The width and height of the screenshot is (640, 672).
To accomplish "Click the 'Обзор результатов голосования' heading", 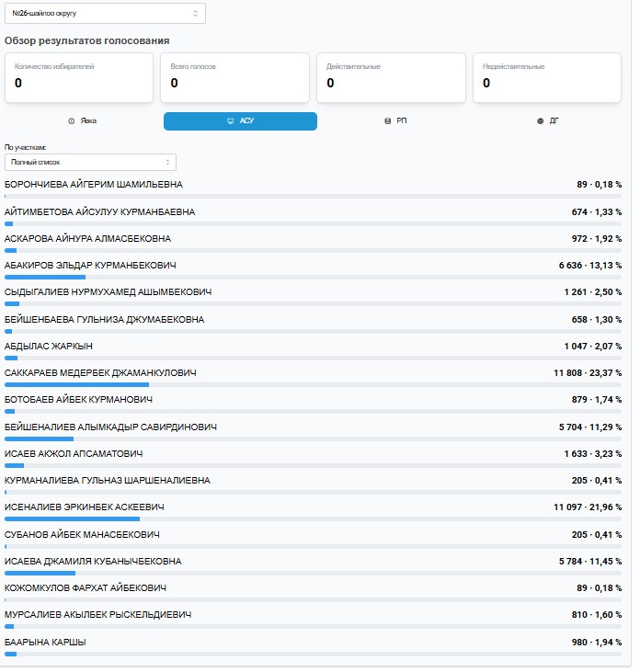I will [x=86, y=40].
